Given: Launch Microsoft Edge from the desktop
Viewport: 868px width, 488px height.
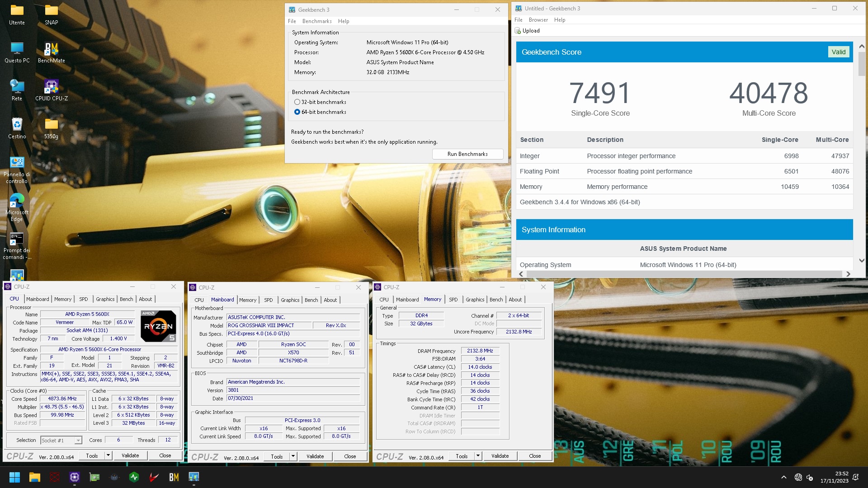Looking at the screenshot, I should click(x=17, y=208).
